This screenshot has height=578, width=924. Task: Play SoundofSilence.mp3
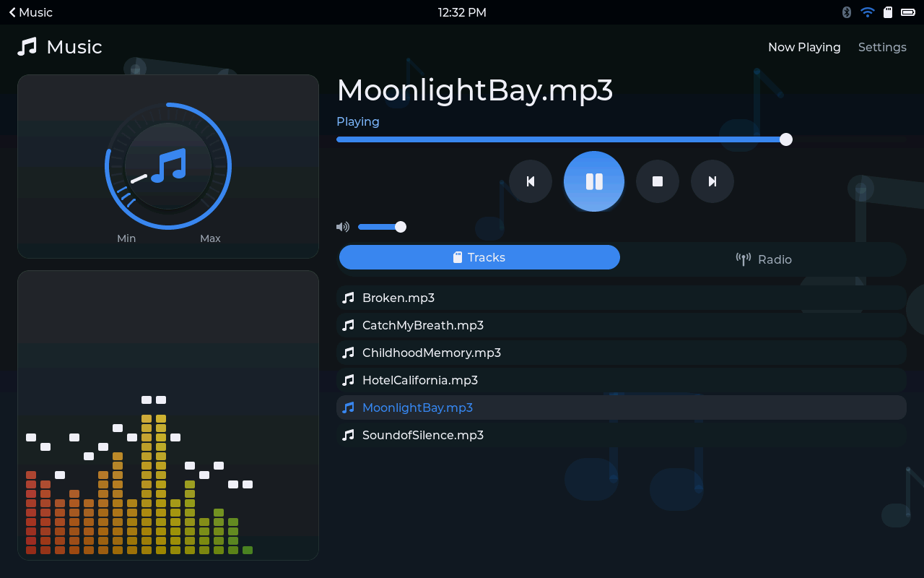point(621,435)
